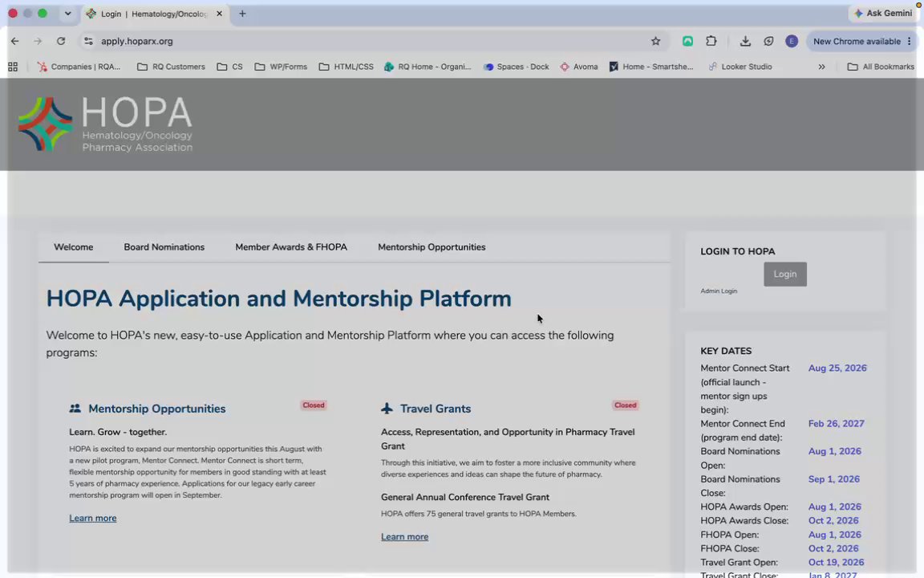Click the gray Login button
The width and height of the screenshot is (924, 578).
click(x=785, y=275)
